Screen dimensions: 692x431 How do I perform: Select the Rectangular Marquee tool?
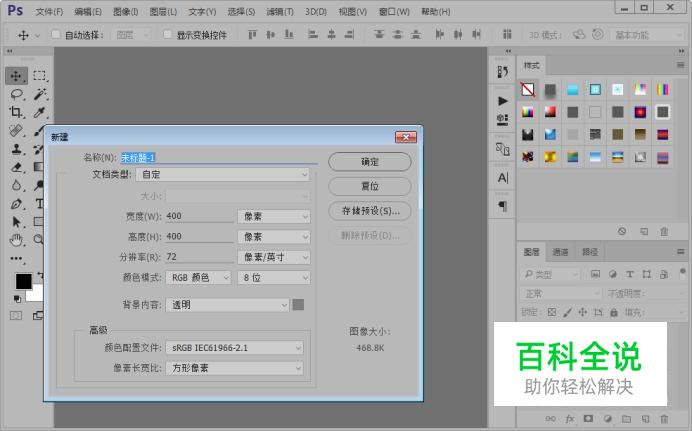40,75
